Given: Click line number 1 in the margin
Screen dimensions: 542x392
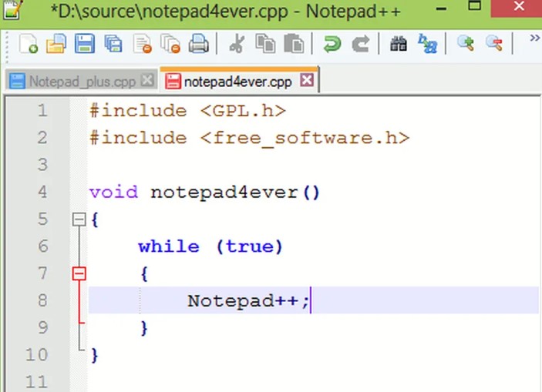Looking at the screenshot, I should pyautogui.click(x=42, y=111).
